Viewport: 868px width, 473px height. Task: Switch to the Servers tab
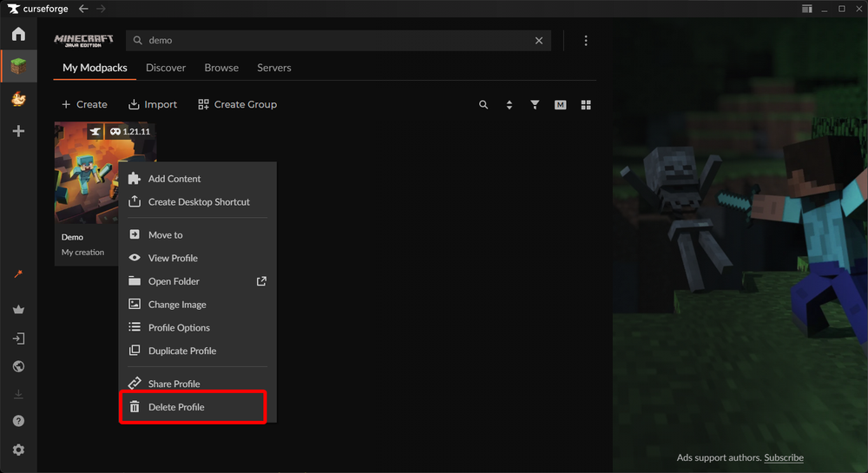click(x=274, y=68)
